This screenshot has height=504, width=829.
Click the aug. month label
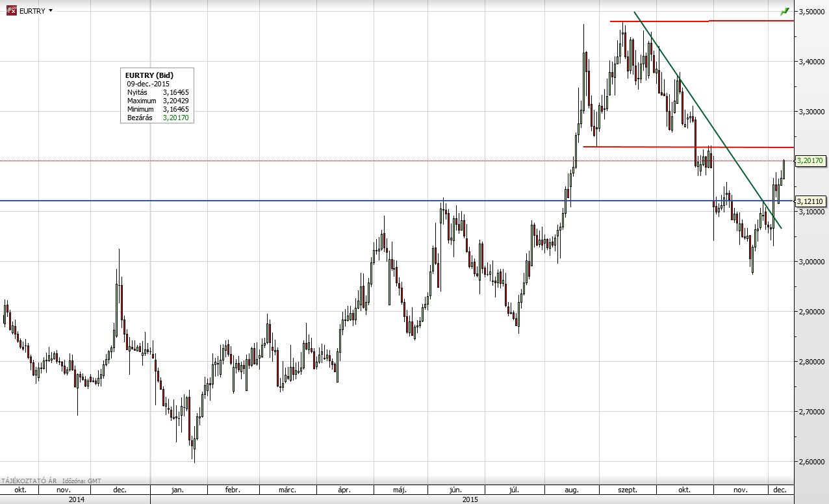tap(572, 490)
